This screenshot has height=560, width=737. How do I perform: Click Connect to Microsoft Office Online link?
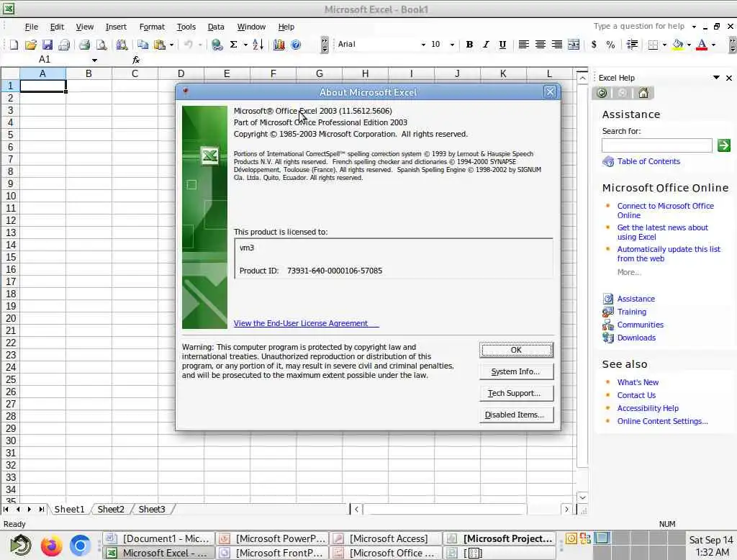[x=665, y=211]
